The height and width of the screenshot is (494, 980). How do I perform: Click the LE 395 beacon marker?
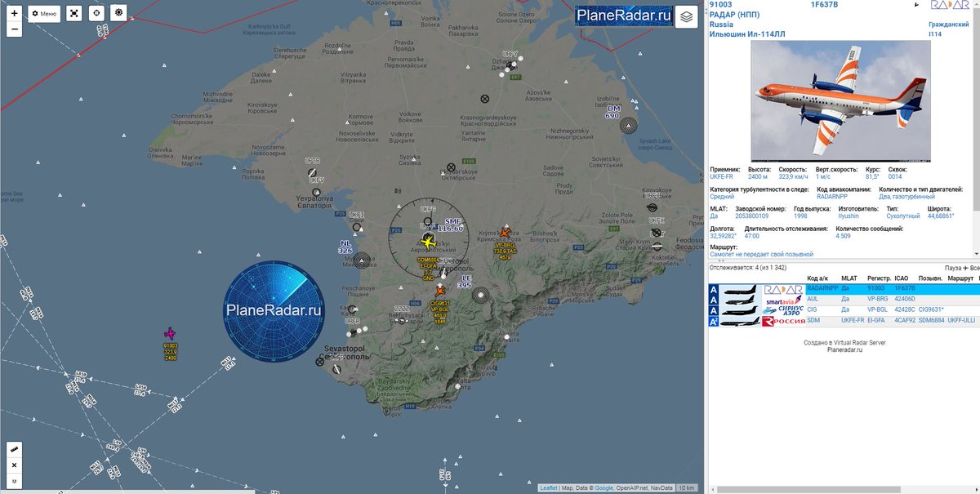[x=480, y=296]
